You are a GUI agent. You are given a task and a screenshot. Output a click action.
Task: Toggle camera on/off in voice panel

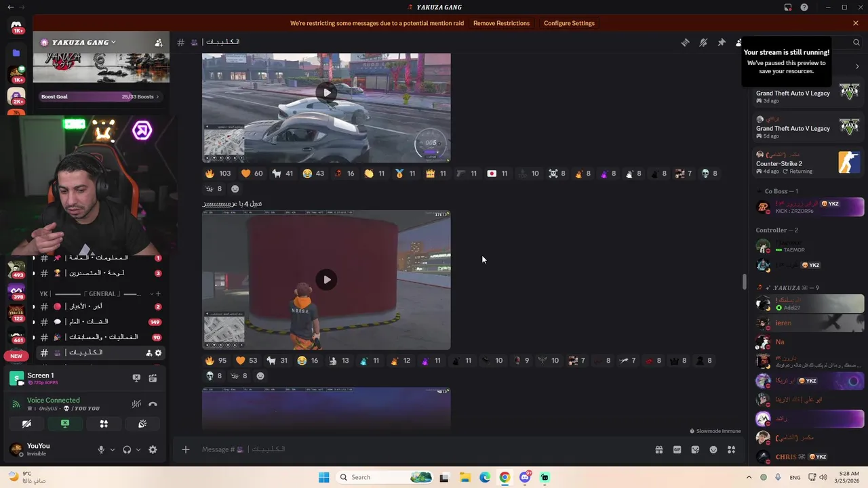[26, 424]
